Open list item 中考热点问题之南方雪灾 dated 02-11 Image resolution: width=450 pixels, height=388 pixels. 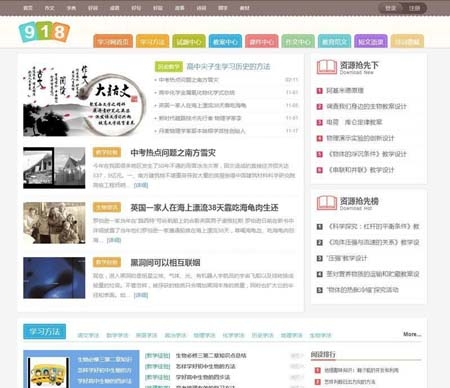click(x=189, y=80)
